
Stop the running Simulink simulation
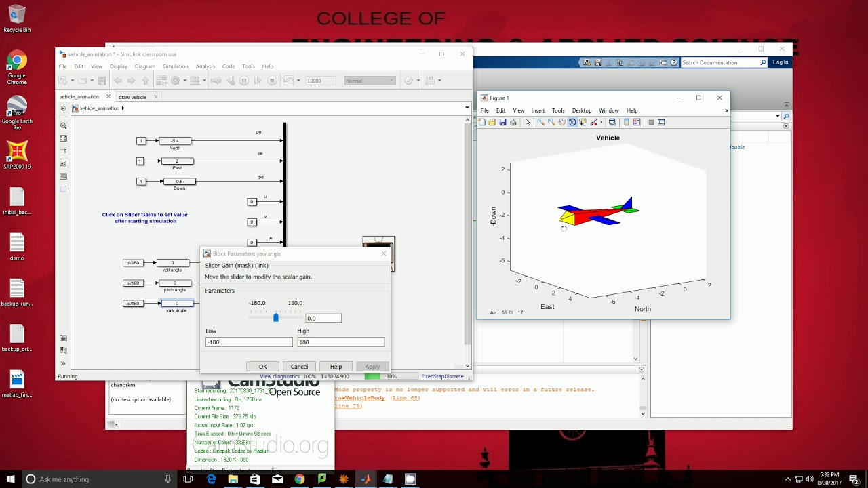click(x=272, y=80)
